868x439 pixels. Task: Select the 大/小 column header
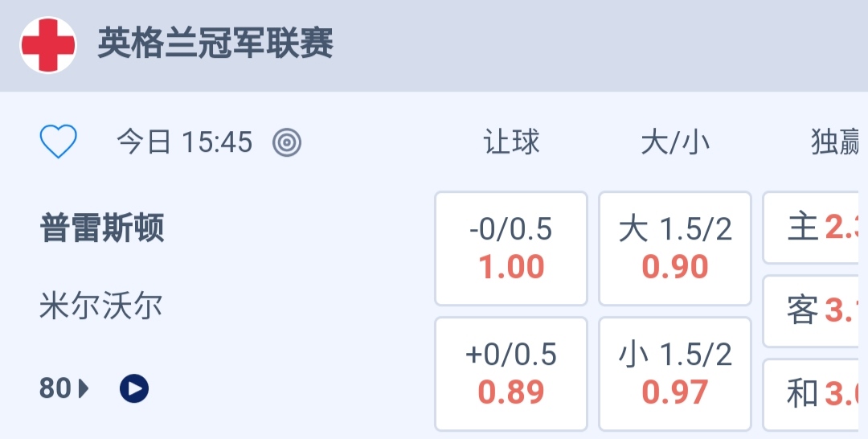pyautogui.click(x=675, y=143)
